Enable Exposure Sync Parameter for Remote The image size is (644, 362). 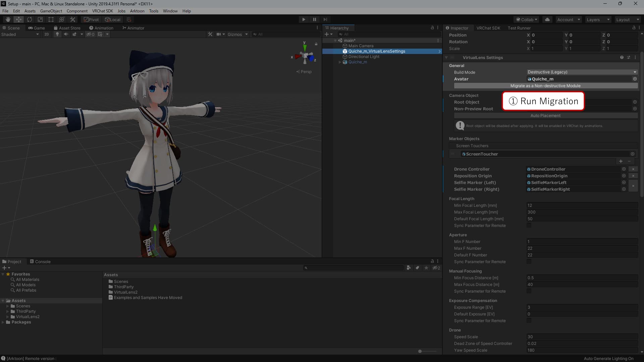coord(529,321)
